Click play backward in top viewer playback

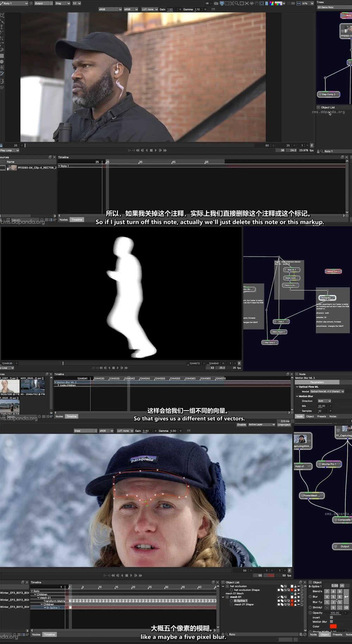(147, 150)
